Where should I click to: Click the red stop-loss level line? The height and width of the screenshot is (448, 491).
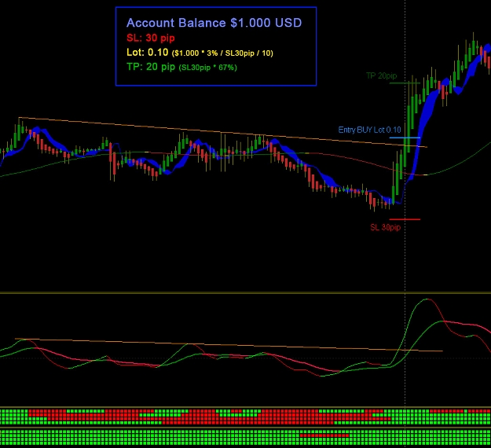coord(405,219)
